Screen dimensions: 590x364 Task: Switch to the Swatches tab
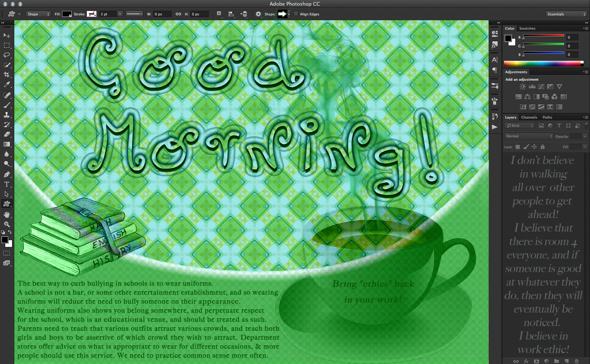pos(527,29)
